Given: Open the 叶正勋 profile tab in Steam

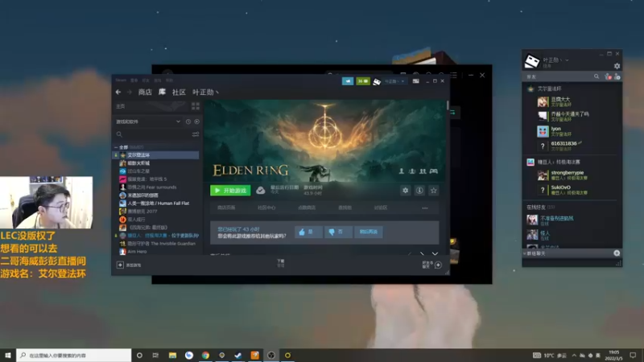Looking at the screenshot, I should [205, 93].
